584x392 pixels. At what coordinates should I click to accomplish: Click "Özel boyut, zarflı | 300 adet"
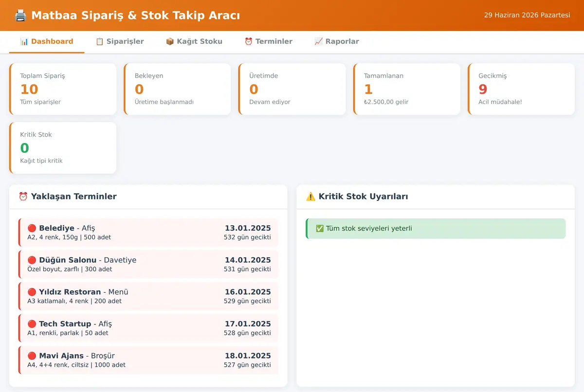[x=70, y=269]
